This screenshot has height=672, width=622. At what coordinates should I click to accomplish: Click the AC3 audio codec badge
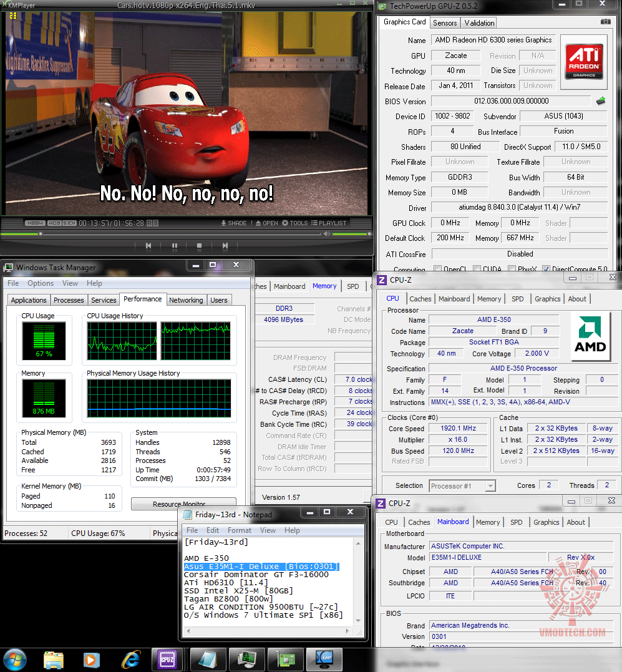click(x=54, y=223)
